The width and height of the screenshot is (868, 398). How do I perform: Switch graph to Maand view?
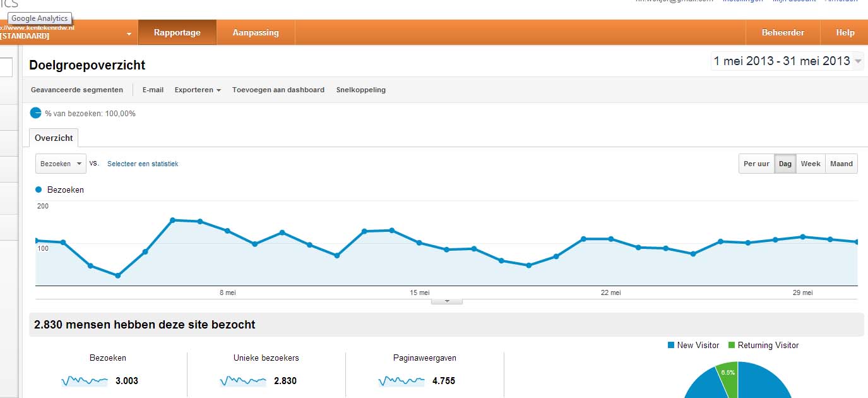point(841,164)
